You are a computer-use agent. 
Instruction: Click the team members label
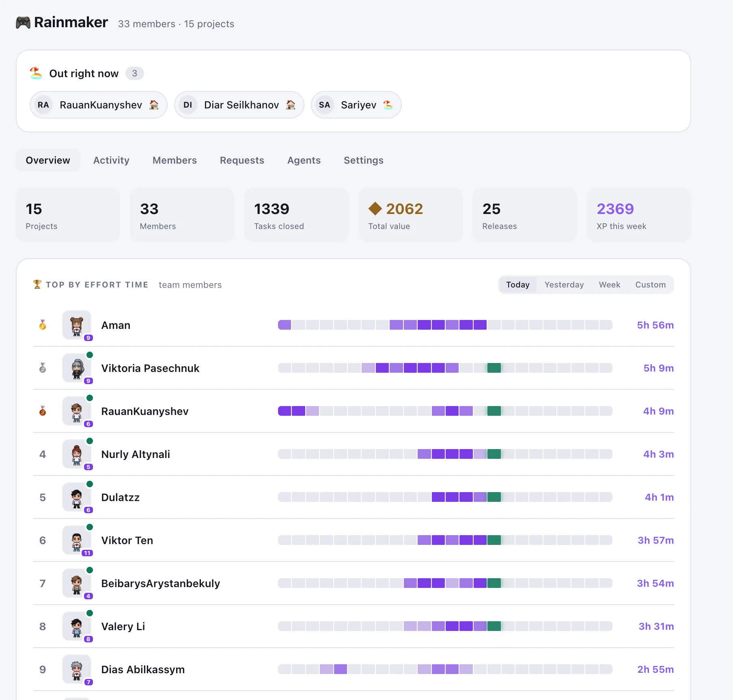point(190,285)
